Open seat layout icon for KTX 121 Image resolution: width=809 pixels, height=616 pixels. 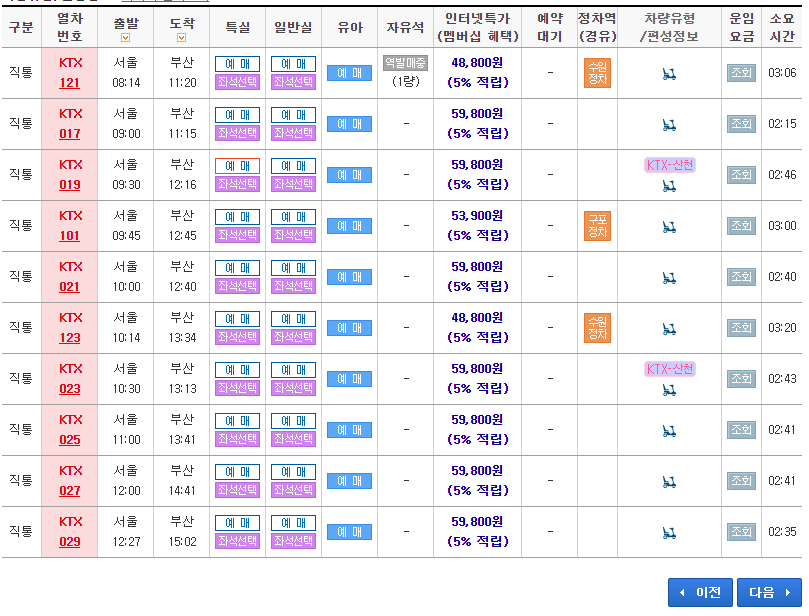pyautogui.click(x=669, y=75)
